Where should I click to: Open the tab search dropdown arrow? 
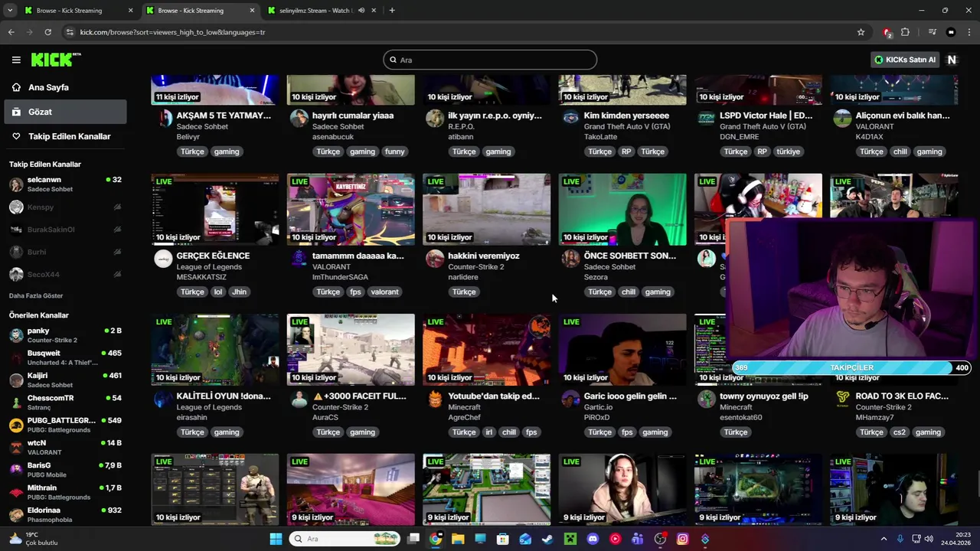pyautogui.click(x=10, y=11)
